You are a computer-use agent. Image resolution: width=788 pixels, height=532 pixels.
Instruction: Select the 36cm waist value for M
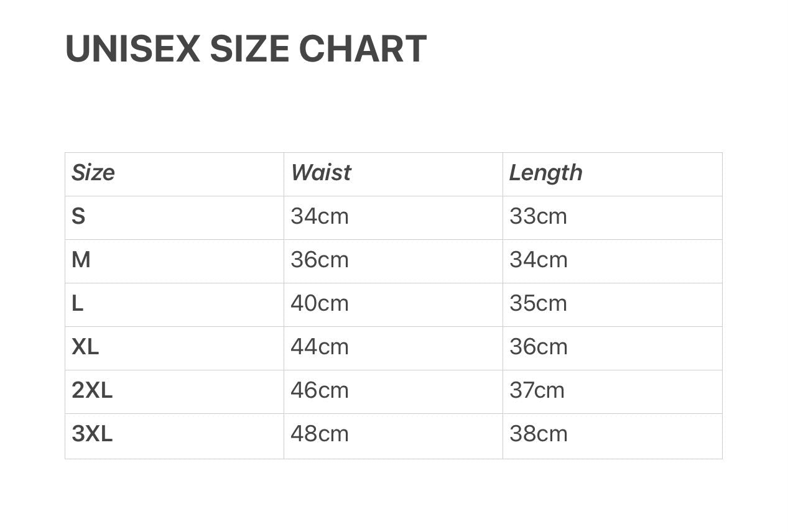click(319, 260)
